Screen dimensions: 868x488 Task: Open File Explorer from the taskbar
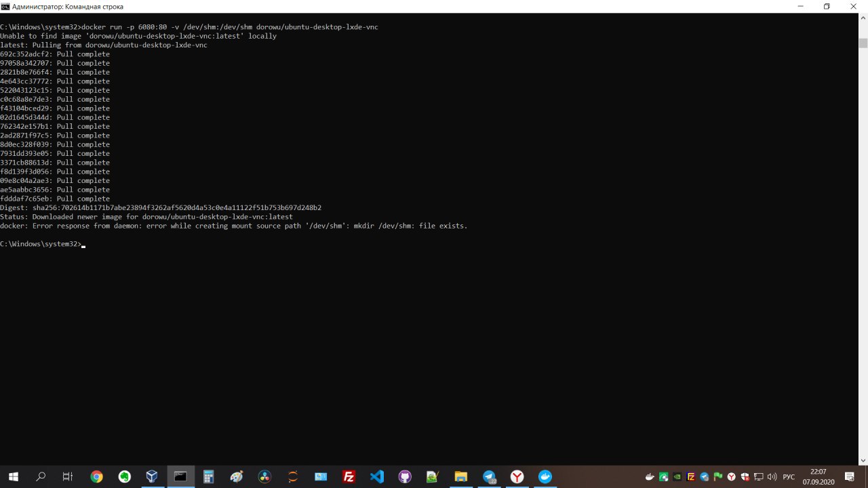coord(461,476)
